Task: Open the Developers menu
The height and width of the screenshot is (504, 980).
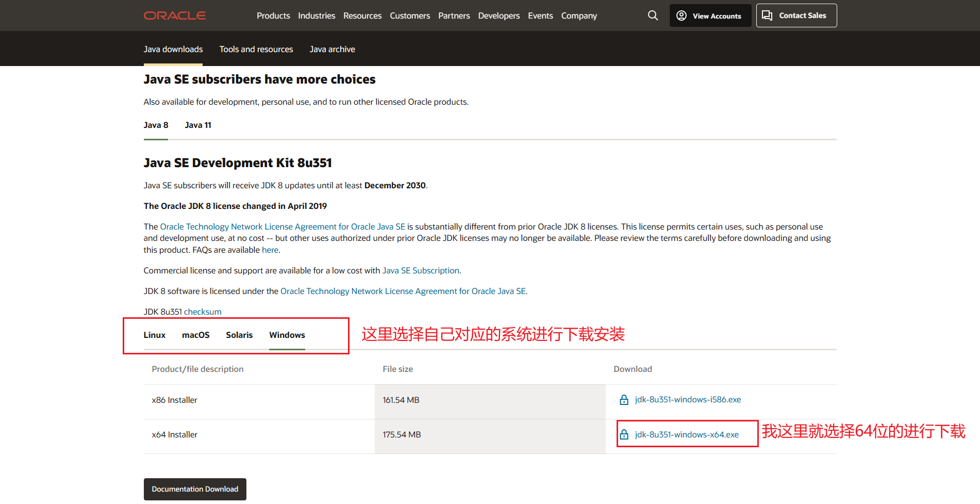Action: coord(499,15)
